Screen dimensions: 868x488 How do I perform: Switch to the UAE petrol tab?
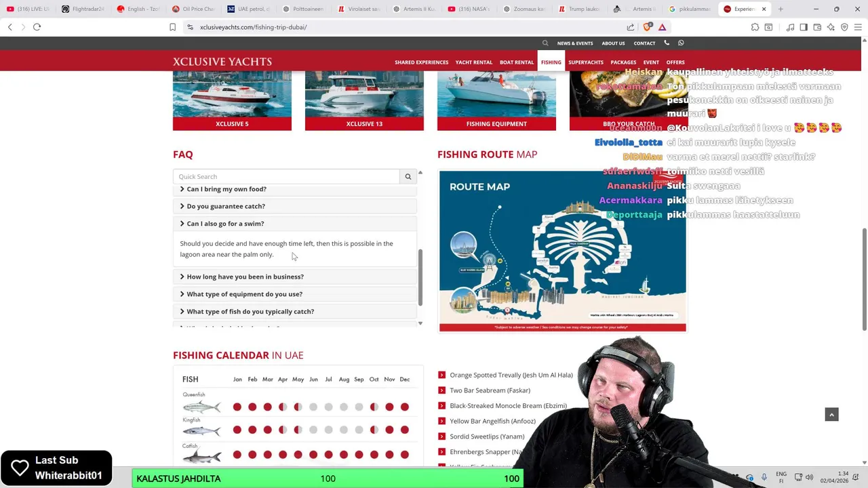(249, 9)
